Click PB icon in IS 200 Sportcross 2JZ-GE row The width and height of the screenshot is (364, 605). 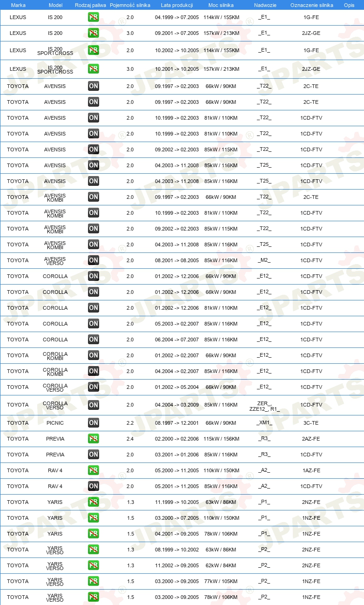(94, 69)
